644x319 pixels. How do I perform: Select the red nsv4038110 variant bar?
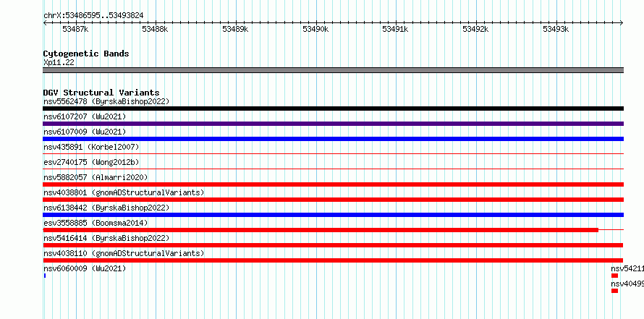[x=333, y=260]
